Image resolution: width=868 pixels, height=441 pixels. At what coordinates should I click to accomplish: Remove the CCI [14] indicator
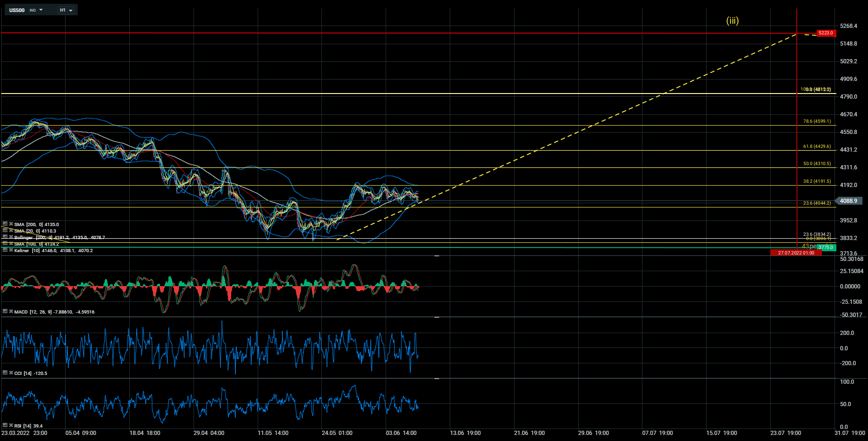tap(11, 373)
